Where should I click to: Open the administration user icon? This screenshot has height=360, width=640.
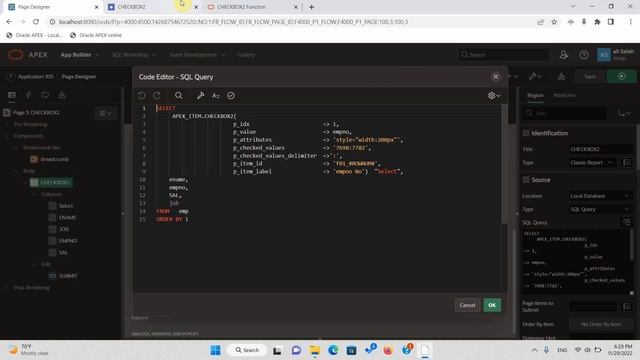point(564,55)
